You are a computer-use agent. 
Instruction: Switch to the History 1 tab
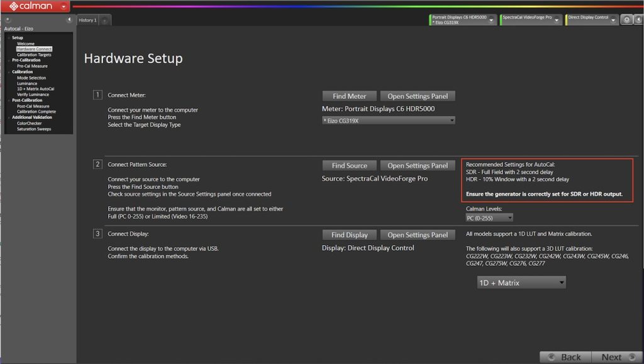click(x=88, y=20)
